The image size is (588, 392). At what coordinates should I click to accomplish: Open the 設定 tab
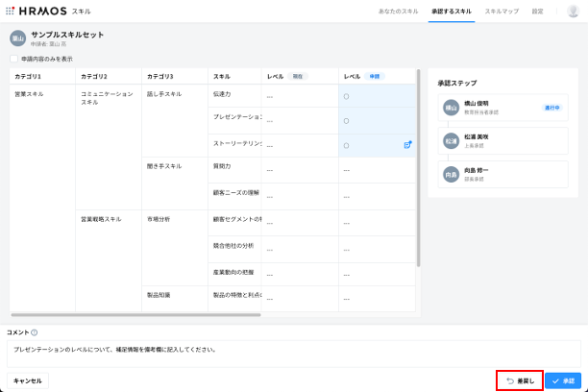tap(537, 11)
